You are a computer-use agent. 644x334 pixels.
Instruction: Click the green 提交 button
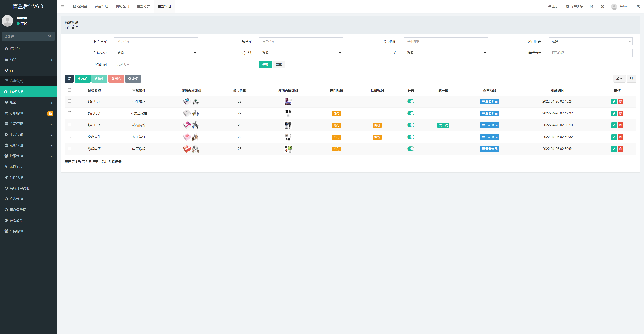click(265, 65)
